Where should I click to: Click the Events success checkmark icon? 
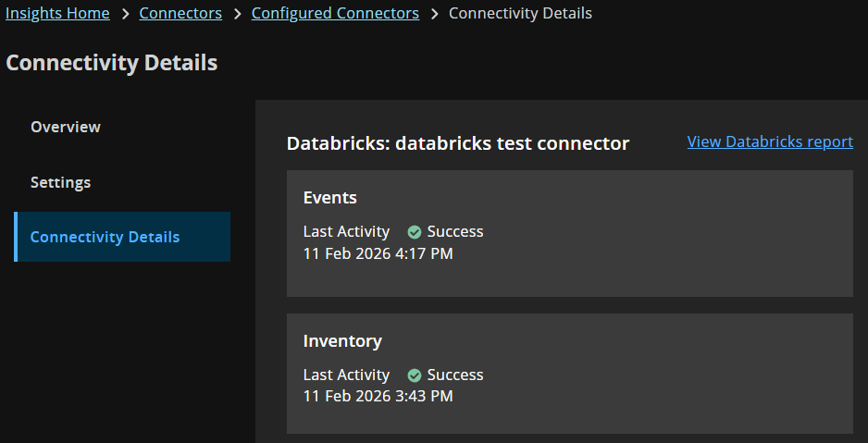[415, 232]
